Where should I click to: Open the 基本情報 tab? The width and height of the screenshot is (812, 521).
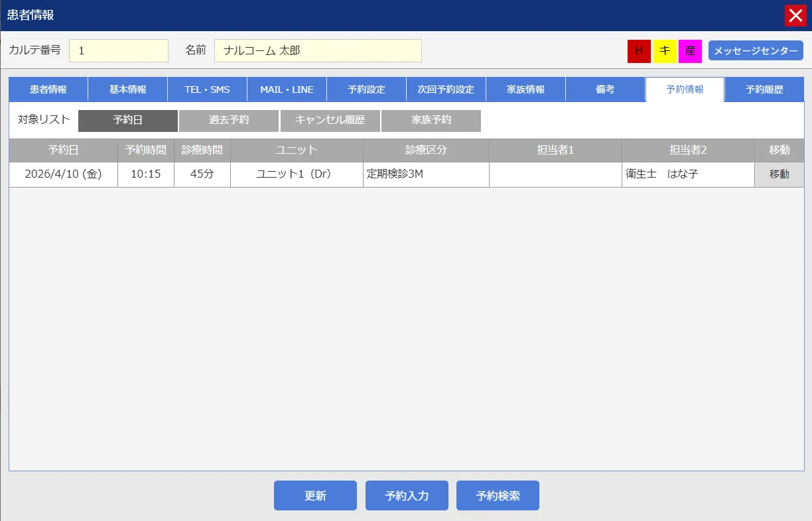click(x=128, y=89)
